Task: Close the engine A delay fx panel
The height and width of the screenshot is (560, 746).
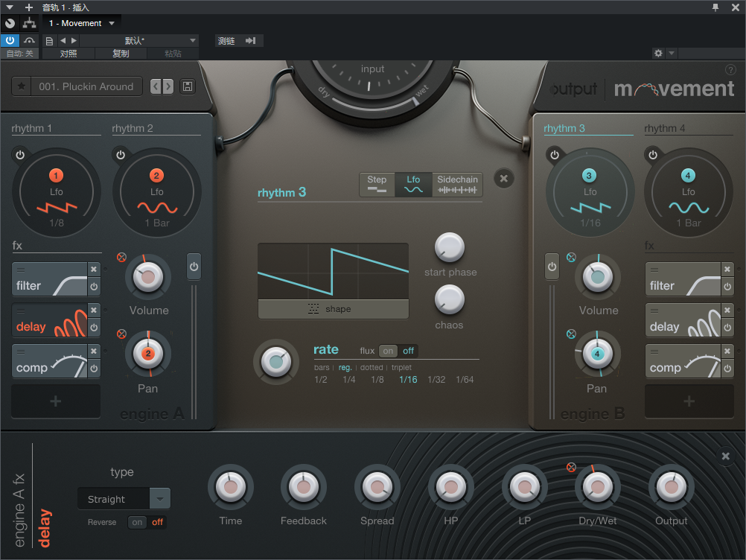Action: (x=726, y=456)
